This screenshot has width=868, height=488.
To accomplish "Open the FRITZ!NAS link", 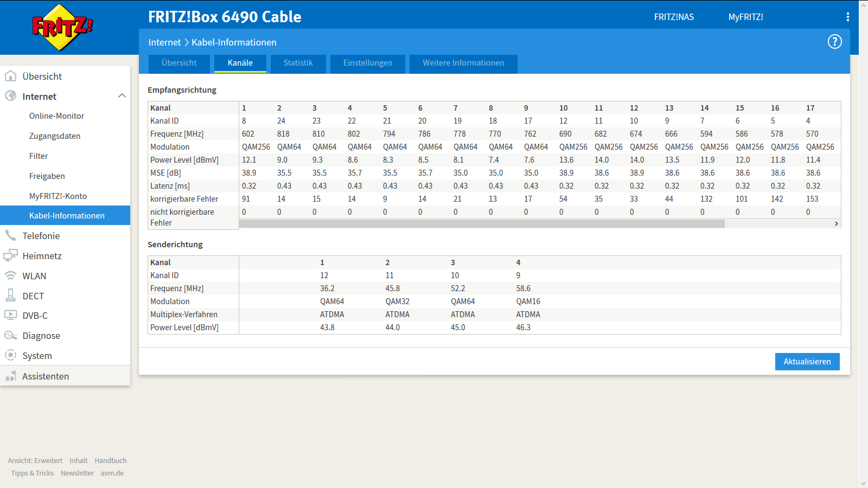I will click(674, 17).
